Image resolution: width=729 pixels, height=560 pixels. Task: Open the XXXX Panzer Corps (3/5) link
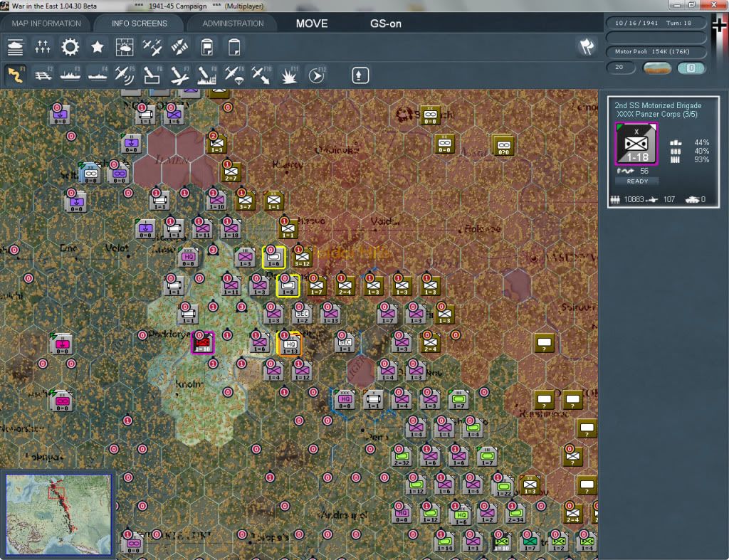(657, 115)
